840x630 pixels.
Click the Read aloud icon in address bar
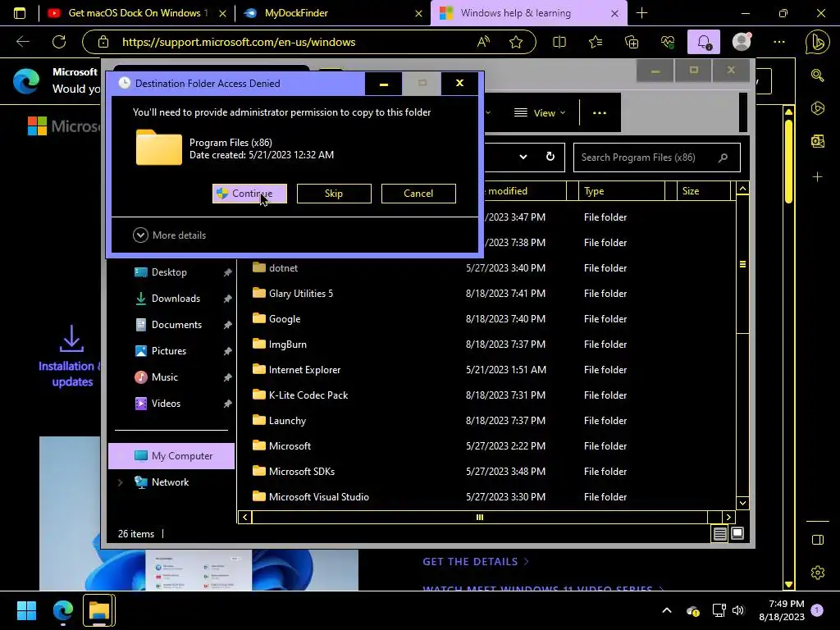[483, 42]
